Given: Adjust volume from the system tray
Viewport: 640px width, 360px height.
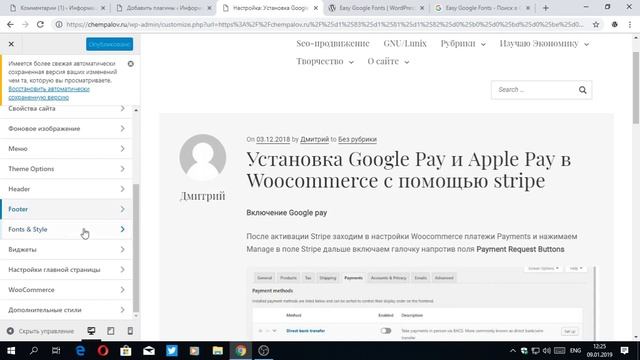Looking at the screenshot, I should 547,351.
